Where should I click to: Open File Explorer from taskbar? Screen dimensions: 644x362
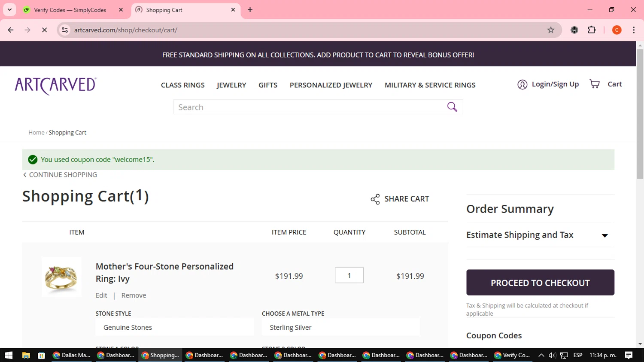coord(26,355)
